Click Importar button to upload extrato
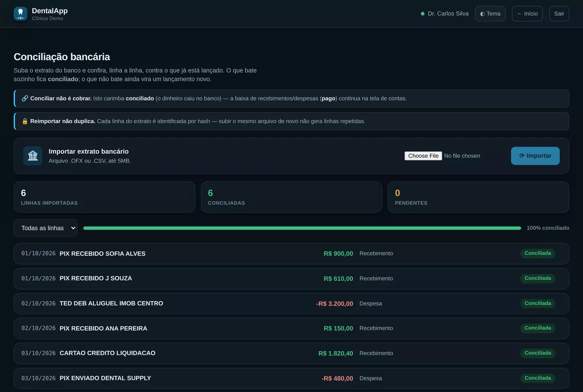This screenshot has height=392, width=583. point(535,156)
